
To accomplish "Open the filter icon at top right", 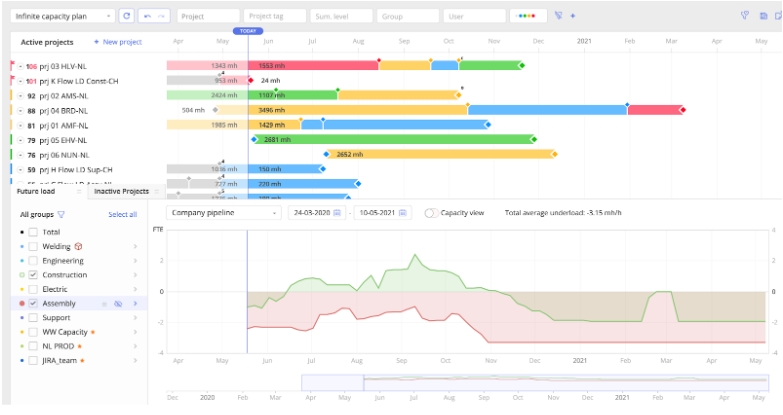I will pos(744,16).
